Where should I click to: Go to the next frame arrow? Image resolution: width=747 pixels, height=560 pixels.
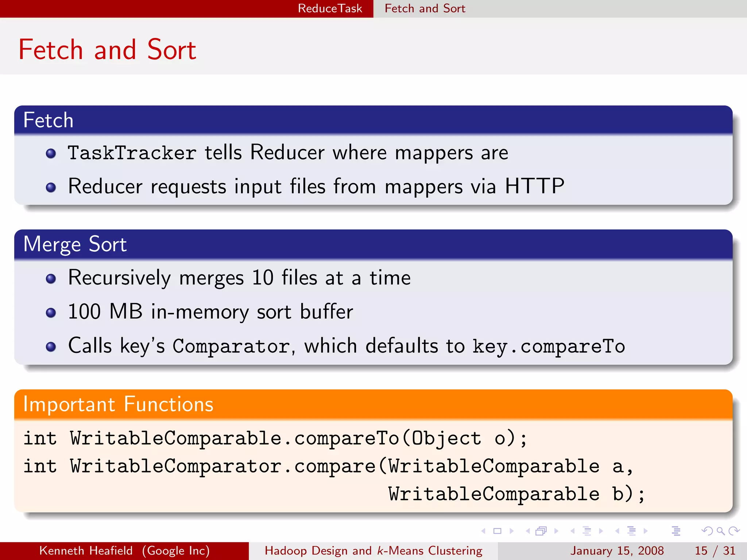coord(556,531)
